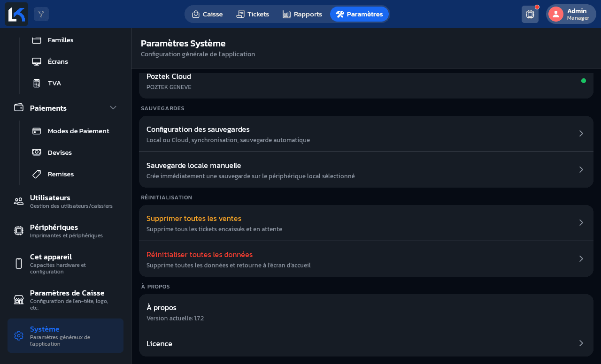Screen dimensions: 601x364
Task: Click the Utilisateurs people icon
Action: click(19, 201)
